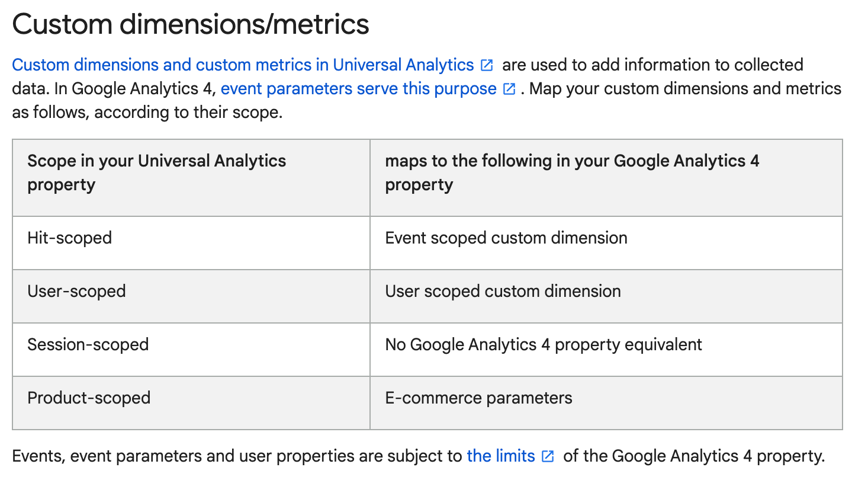The image size is (868, 480).
Task: Open Custom dimensions and custom metrics link
Action: 243,65
